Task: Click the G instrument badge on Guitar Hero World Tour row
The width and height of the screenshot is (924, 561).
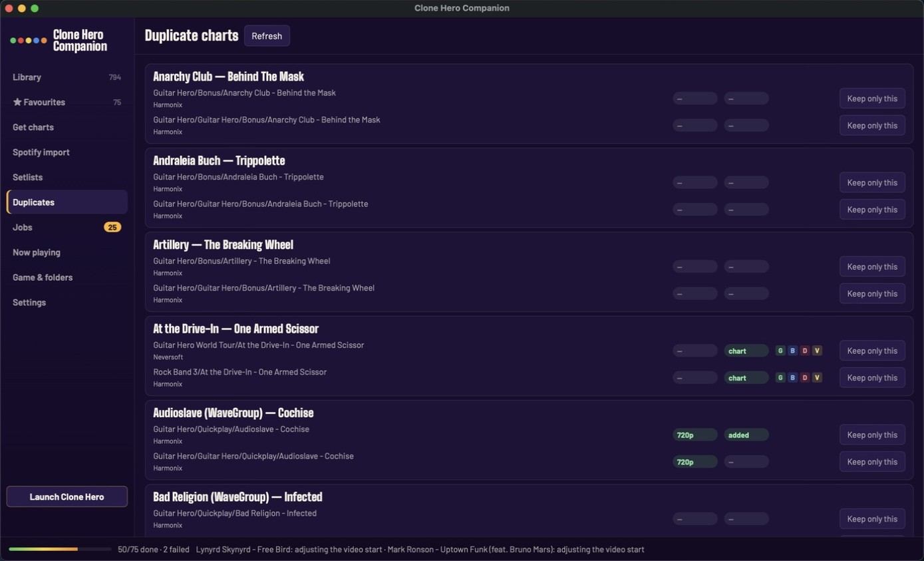Action: click(780, 351)
